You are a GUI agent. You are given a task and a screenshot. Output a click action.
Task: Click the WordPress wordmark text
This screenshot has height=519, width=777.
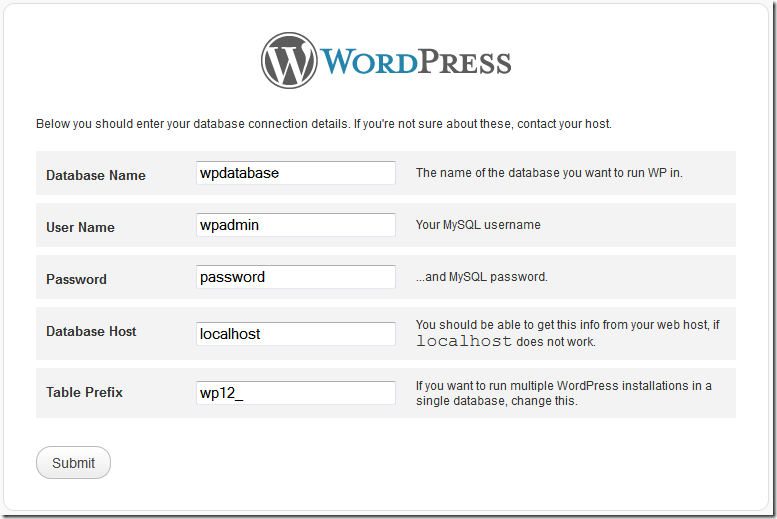coord(416,62)
